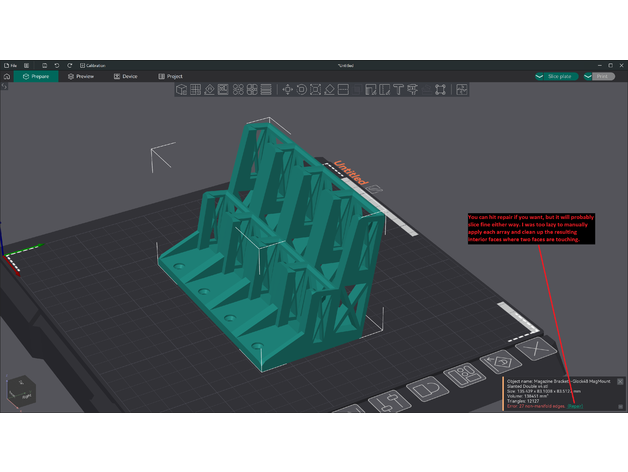This screenshot has width=628, height=472.
Task: Add a new plate using toolbar icon
Action: tap(196, 90)
